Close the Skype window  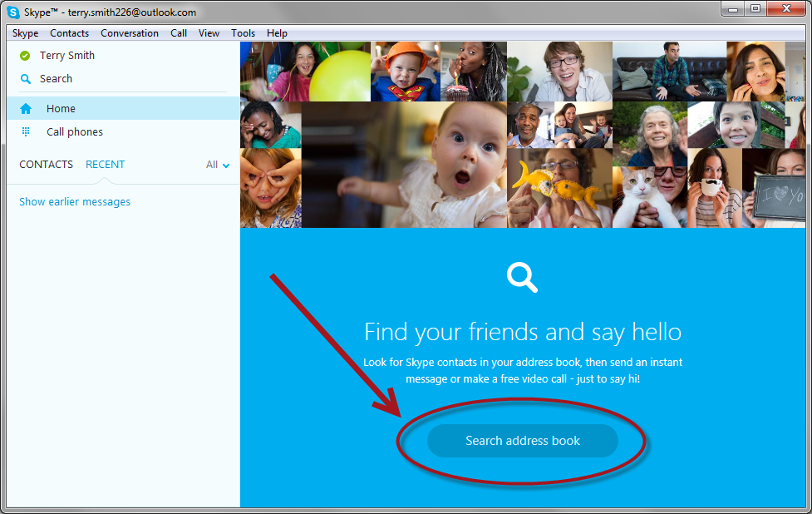tap(786, 9)
